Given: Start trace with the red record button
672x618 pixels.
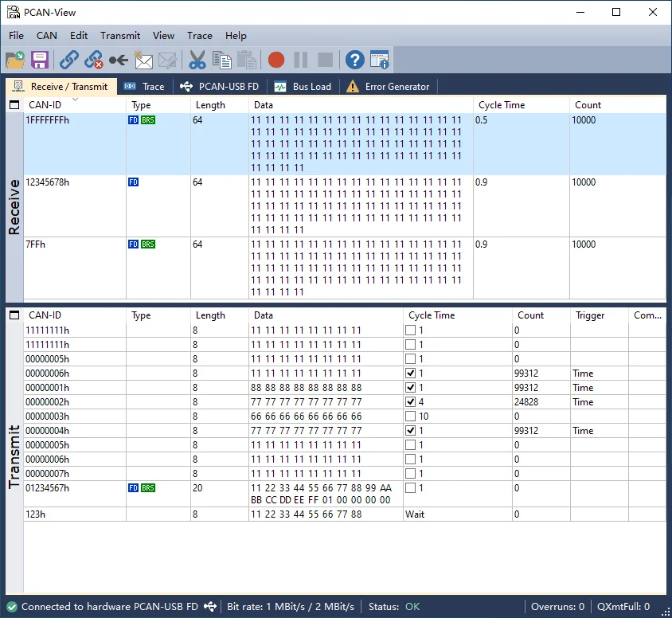Looking at the screenshot, I should [x=276, y=60].
